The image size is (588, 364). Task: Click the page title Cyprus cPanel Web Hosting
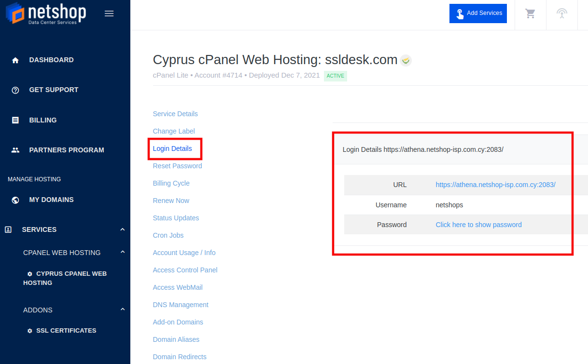(275, 60)
